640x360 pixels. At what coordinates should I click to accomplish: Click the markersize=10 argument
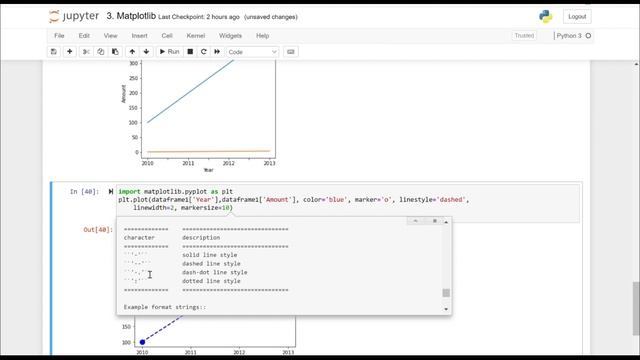tap(205, 208)
